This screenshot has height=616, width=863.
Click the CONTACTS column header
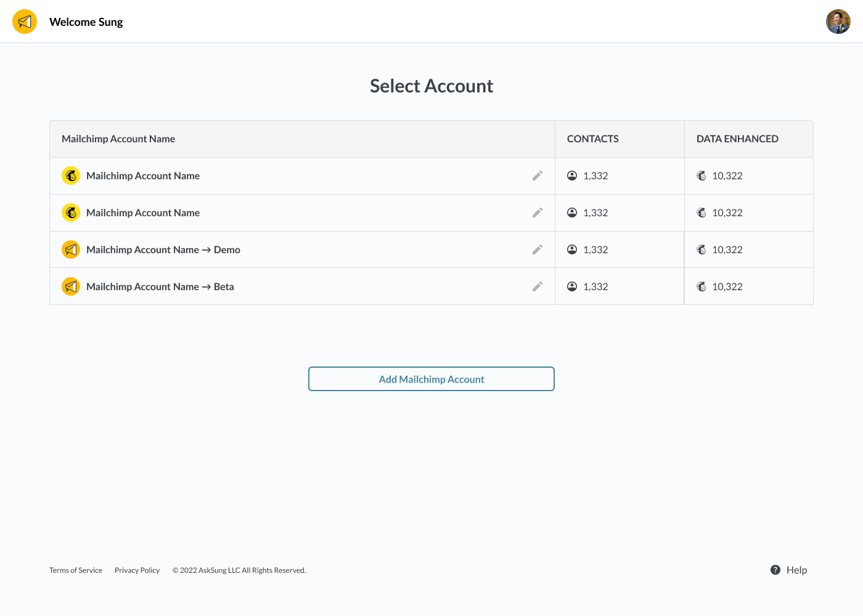click(x=593, y=139)
